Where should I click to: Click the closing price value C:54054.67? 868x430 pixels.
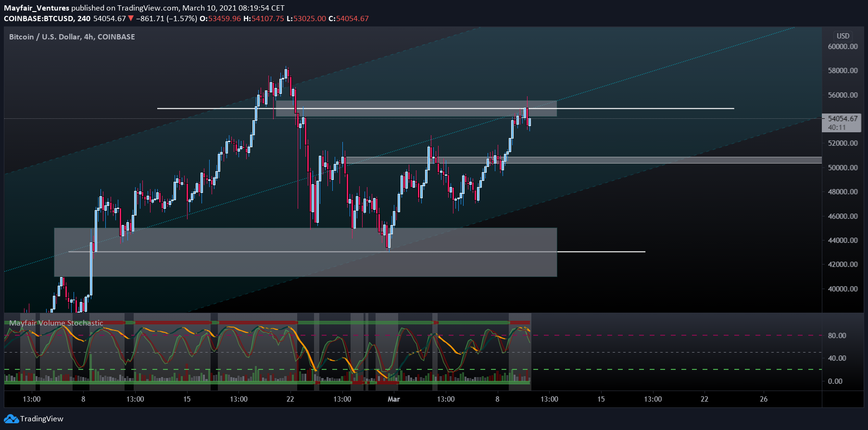[x=349, y=18]
